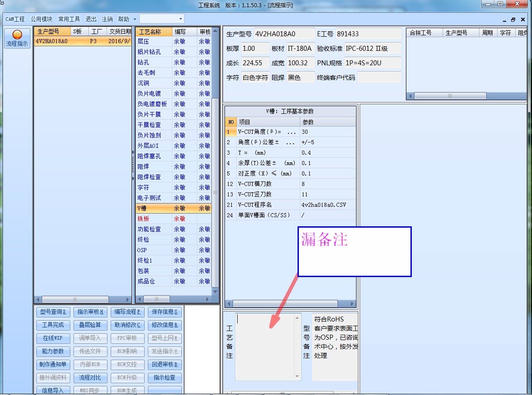Click the 修改信息R button
The image size is (532, 395).
(165, 325)
